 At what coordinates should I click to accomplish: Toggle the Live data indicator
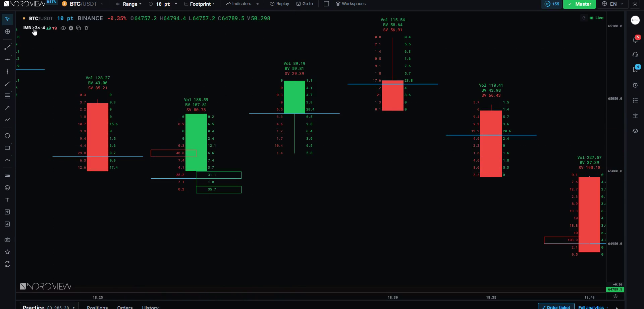pos(597,18)
